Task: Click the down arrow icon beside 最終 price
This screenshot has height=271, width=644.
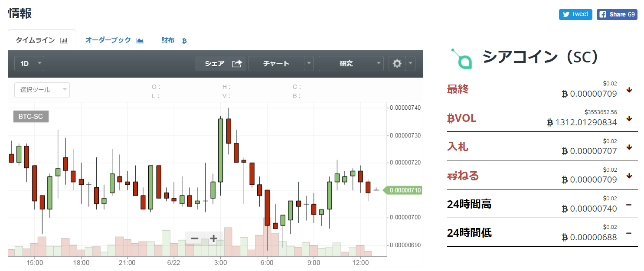Action: click(629, 90)
